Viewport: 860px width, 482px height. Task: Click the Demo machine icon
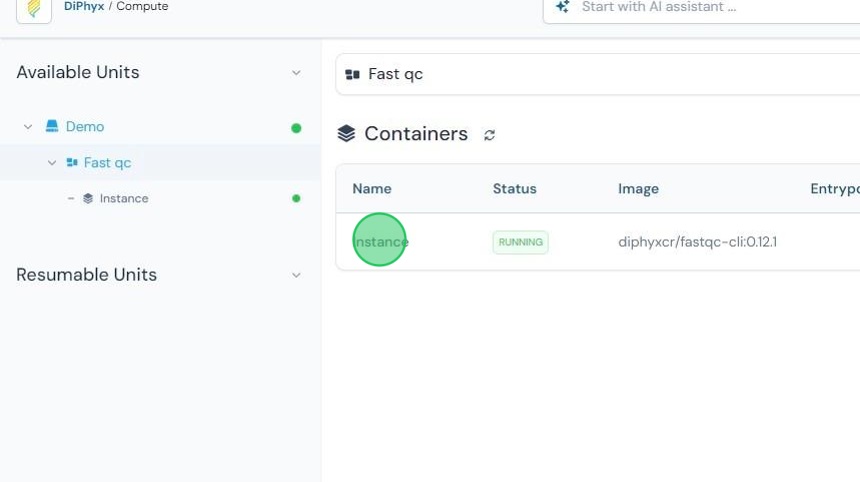click(52, 126)
